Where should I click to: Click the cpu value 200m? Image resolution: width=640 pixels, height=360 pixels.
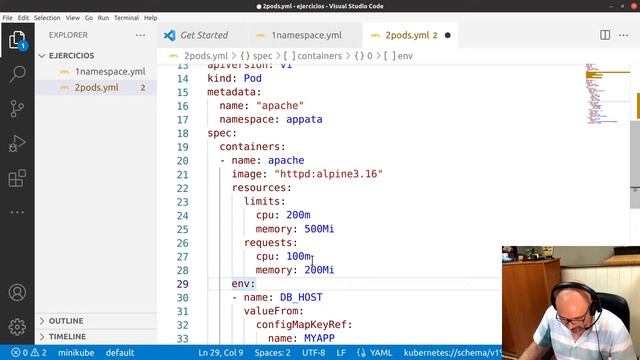point(298,215)
